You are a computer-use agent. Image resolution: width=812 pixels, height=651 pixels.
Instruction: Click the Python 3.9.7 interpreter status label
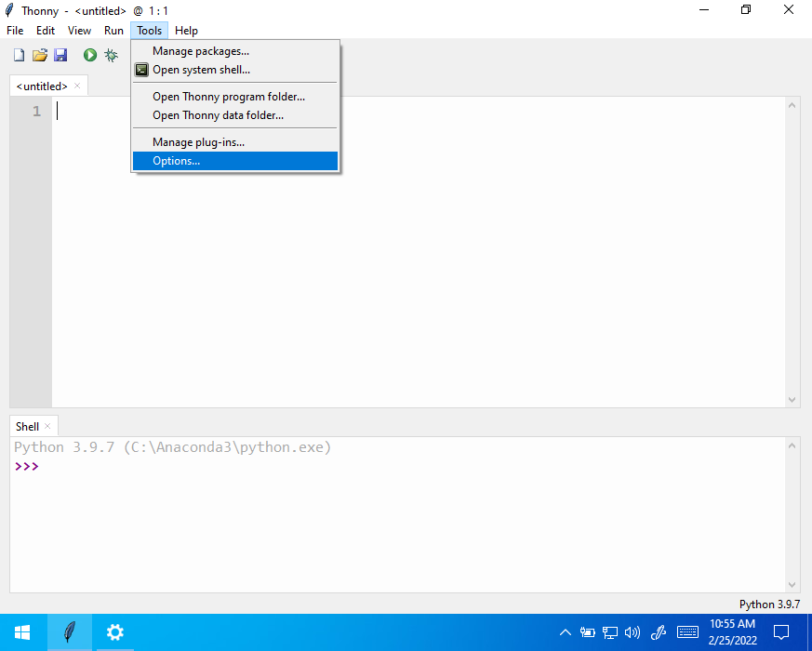pyautogui.click(x=769, y=604)
